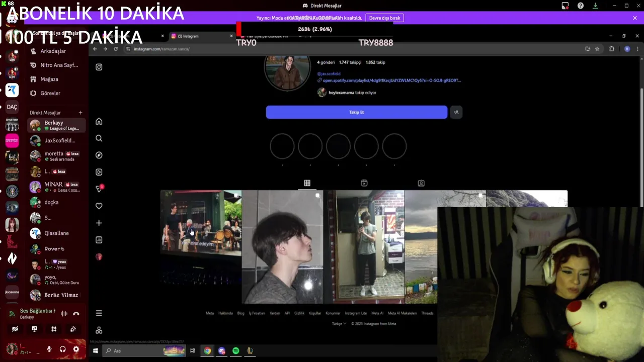This screenshot has width=644, height=362.
Task: Open Windows Start menu
Action: 96,351
